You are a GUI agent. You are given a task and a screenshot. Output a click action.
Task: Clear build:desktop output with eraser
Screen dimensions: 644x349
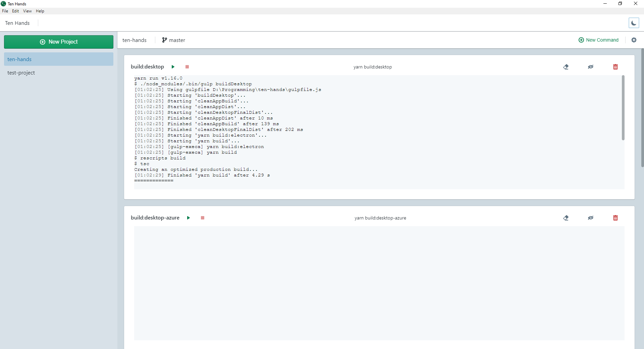tap(566, 67)
